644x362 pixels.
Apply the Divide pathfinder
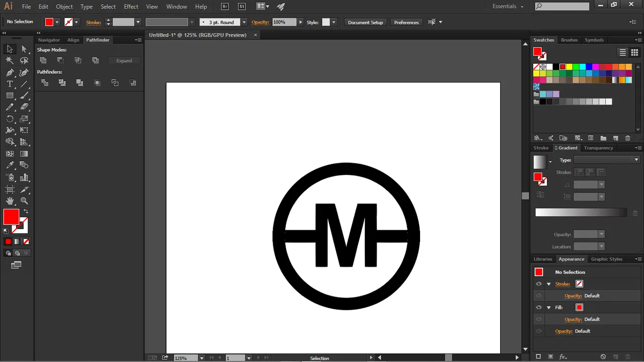(x=45, y=82)
